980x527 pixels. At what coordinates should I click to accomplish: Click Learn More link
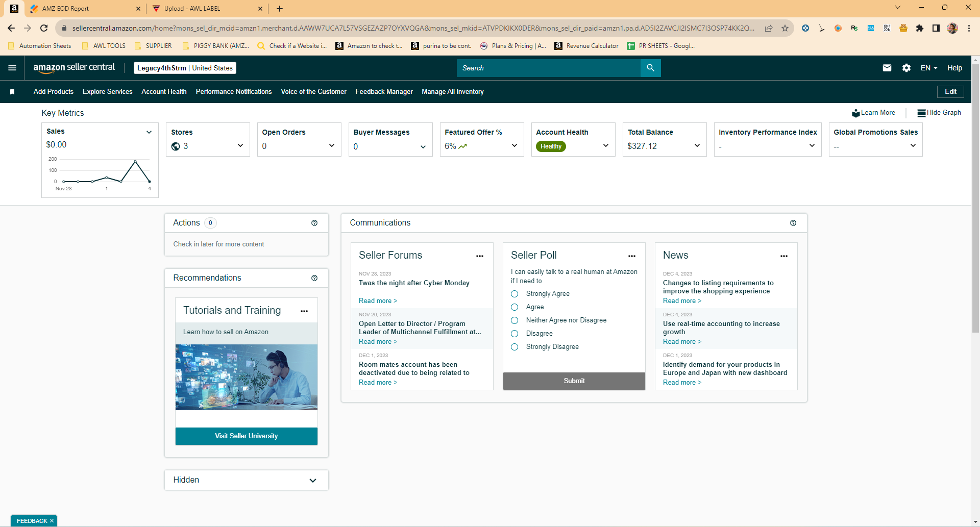tap(873, 113)
